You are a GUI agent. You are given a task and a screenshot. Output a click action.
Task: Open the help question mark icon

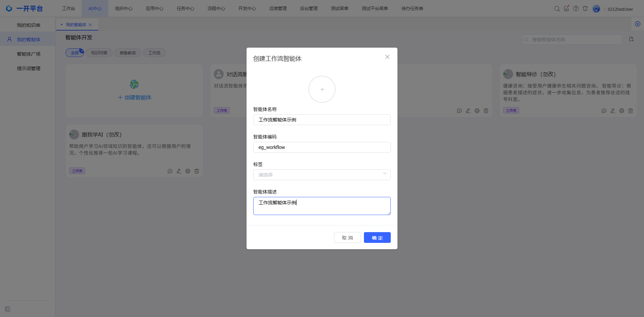[576, 9]
